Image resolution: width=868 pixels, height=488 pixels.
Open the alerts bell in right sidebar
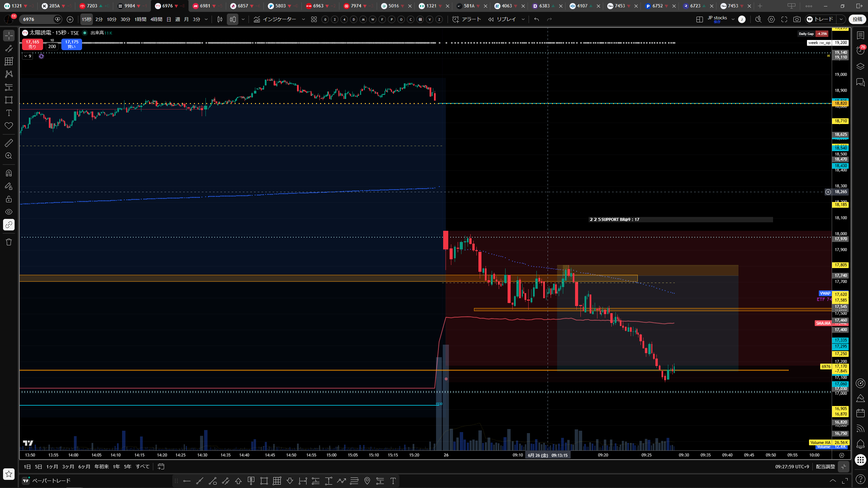[860, 444]
